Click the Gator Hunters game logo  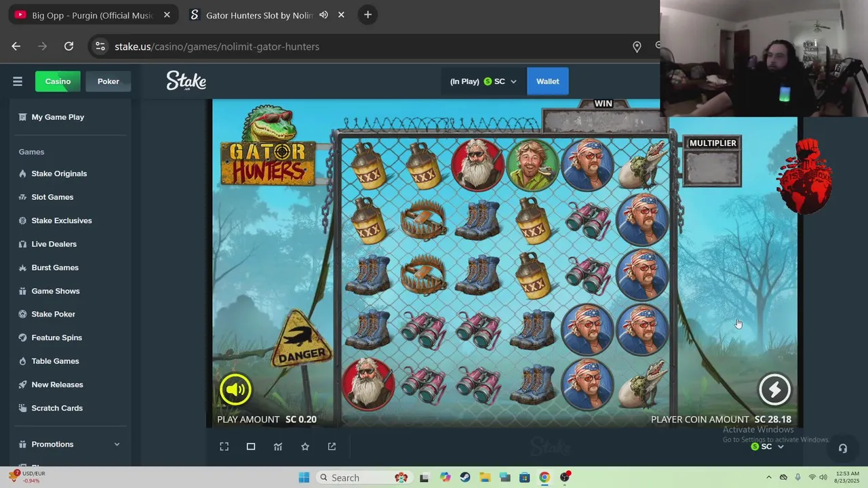tap(268, 146)
